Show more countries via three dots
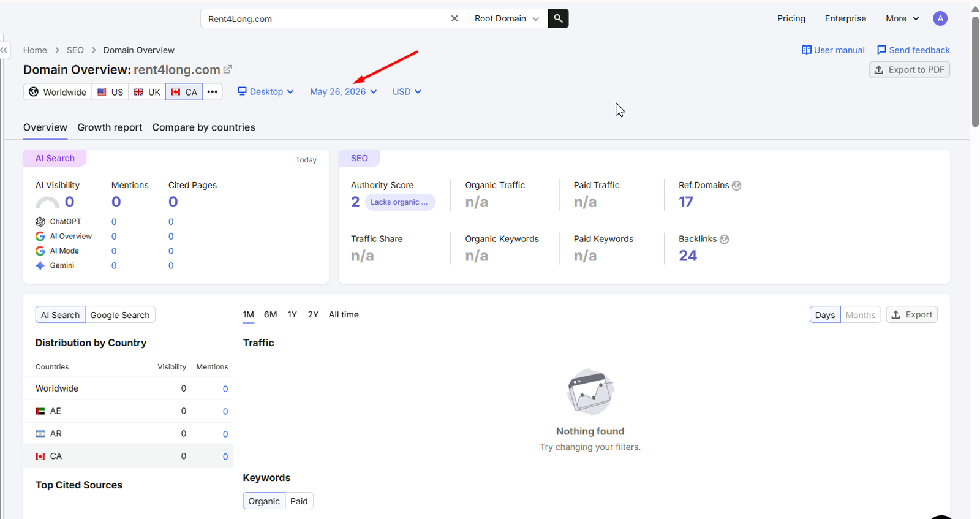 point(213,92)
